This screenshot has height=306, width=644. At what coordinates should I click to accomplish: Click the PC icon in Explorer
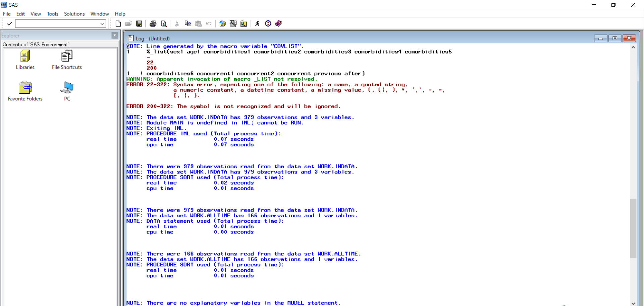pos(67,91)
